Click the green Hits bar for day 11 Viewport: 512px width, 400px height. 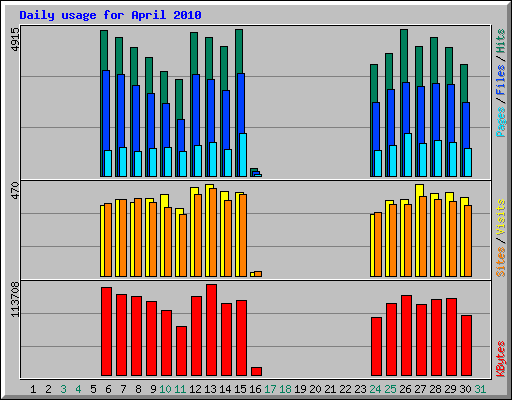coord(179,99)
